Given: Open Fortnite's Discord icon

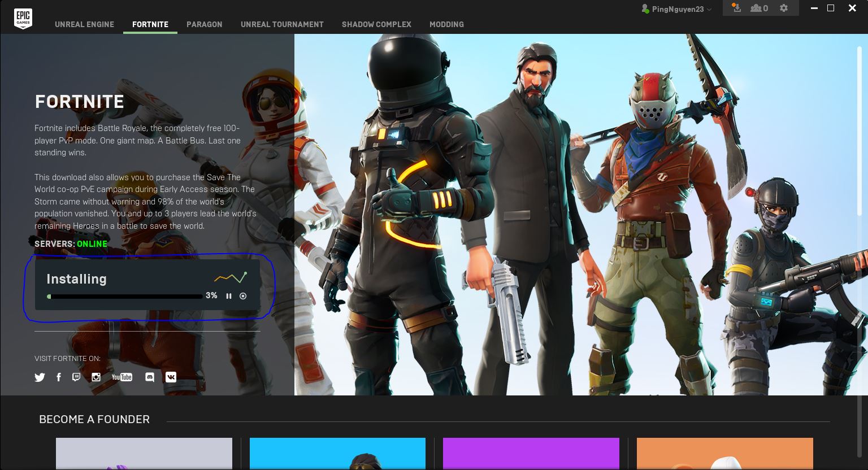Looking at the screenshot, I should (150, 377).
